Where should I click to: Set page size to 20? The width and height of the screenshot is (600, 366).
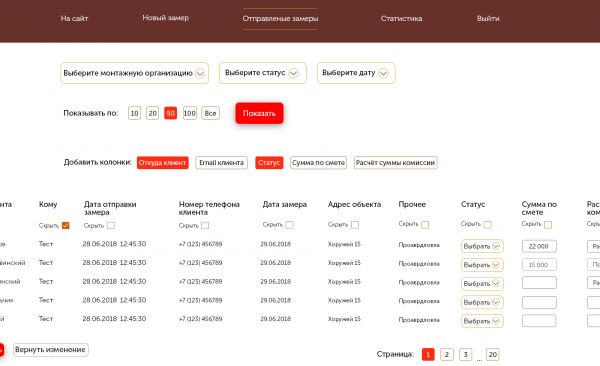(x=152, y=113)
